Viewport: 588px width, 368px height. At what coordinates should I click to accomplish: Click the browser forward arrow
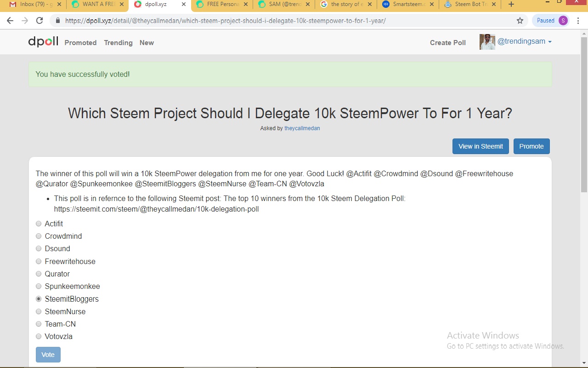25,21
